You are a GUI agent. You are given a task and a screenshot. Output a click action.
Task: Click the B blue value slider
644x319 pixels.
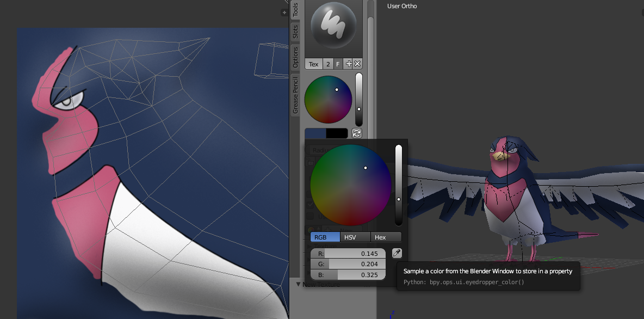pos(348,274)
